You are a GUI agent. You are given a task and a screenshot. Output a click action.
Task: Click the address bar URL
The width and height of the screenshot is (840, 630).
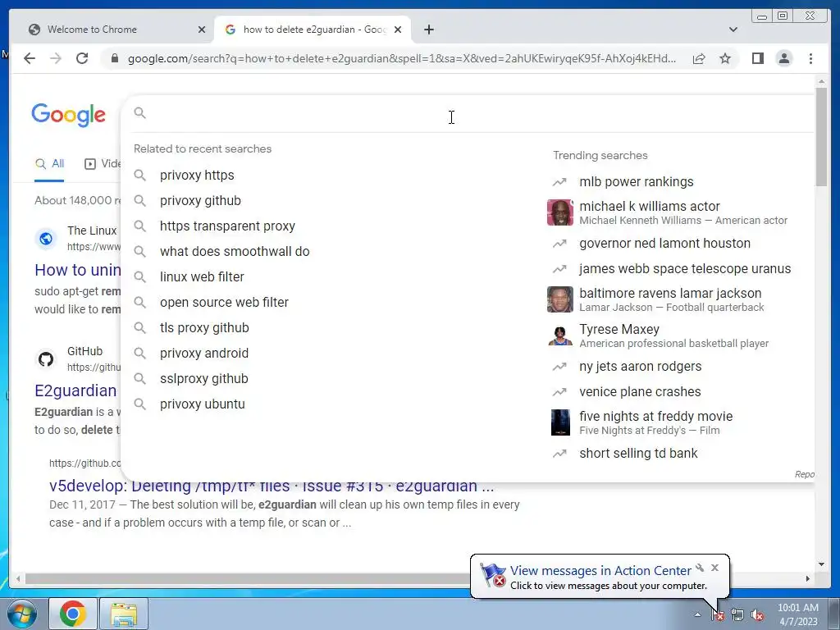pyautogui.click(x=402, y=58)
